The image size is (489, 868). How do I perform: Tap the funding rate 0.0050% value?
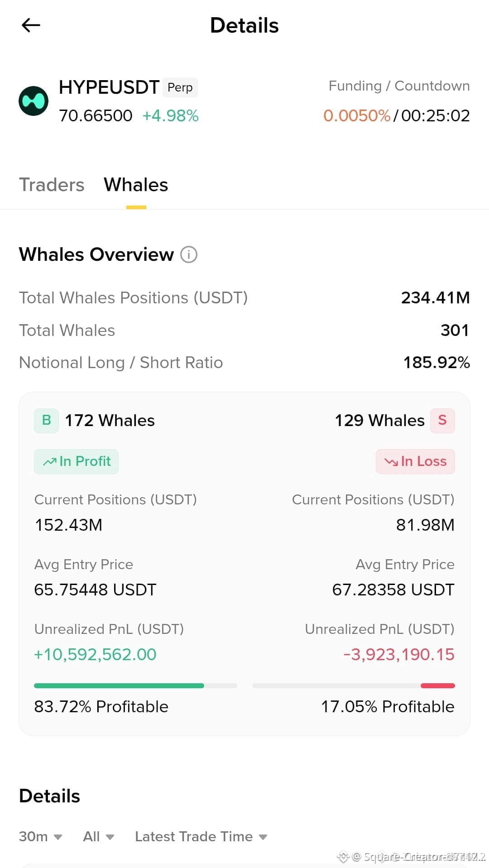click(x=357, y=115)
